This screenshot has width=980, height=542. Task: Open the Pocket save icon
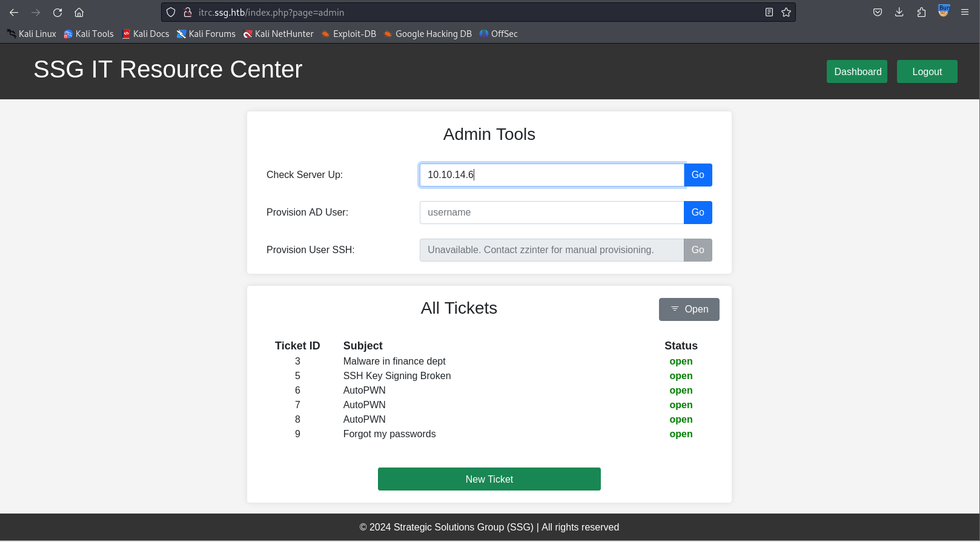click(x=878, y=12)
